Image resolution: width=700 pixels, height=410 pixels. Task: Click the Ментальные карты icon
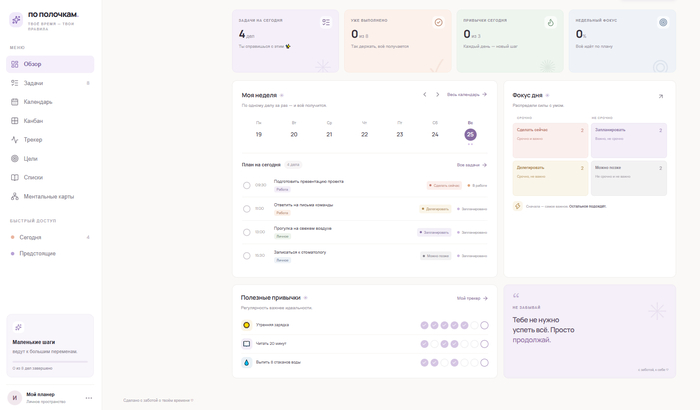tap(15, 196)
